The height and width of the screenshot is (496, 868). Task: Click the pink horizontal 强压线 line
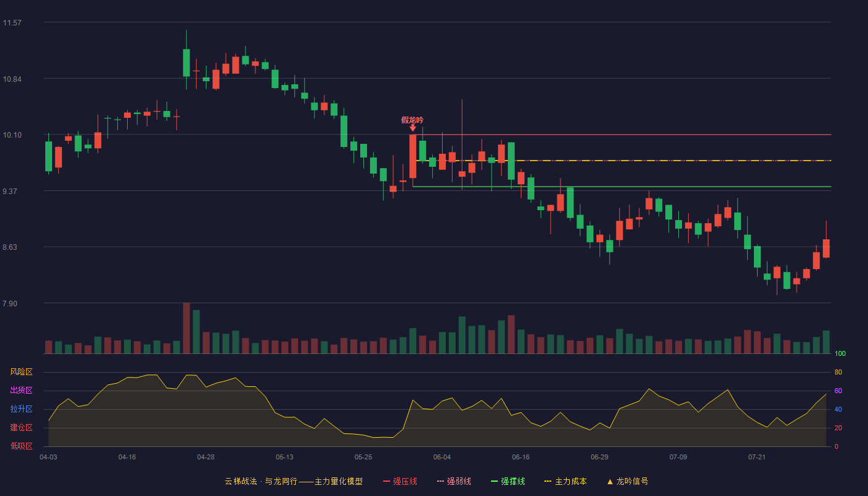[x=623, y=135]
